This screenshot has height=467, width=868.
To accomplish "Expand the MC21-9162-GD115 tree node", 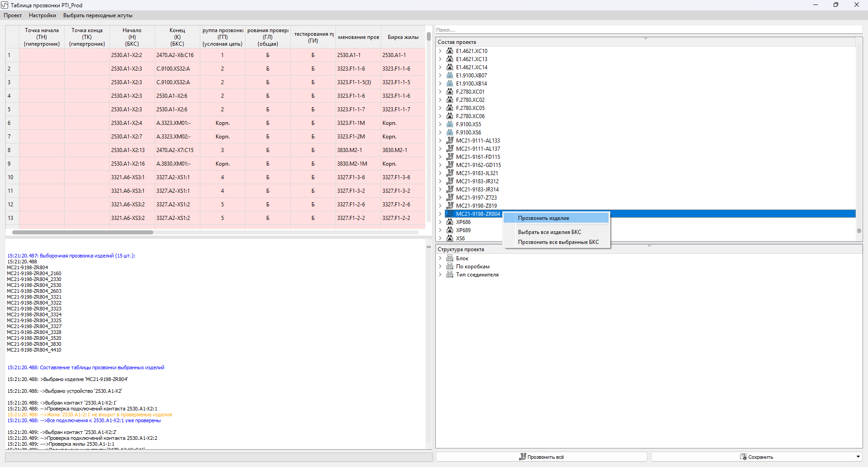I will pyautogui.click(x=440, y=165).
